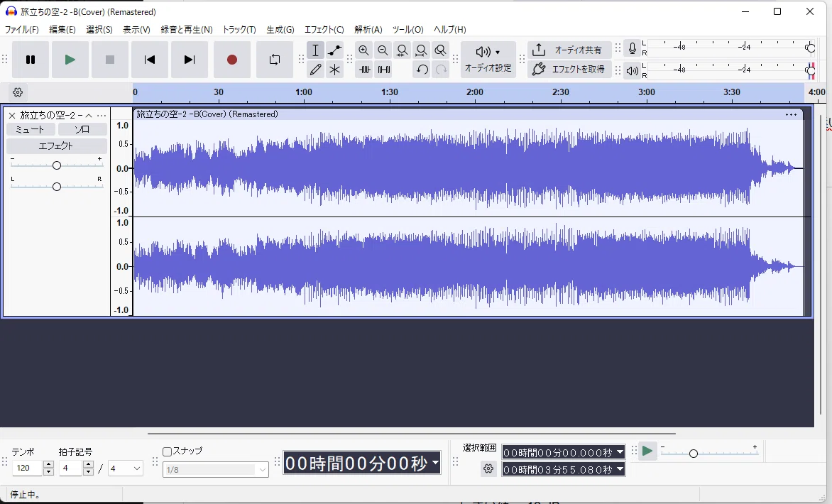Click the red Record button
This screenshot has height=504, width=832.
tap(232, 60)
